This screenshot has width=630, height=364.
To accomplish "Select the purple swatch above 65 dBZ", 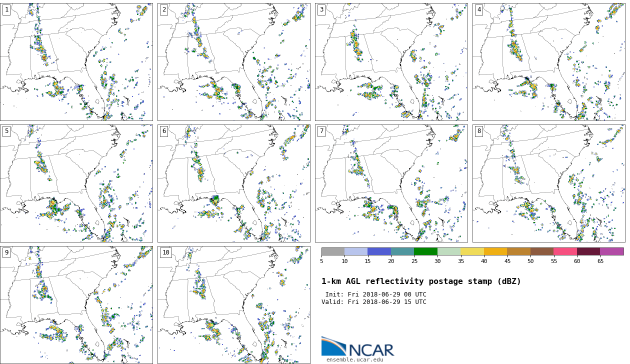I will [x=611, y=251].
